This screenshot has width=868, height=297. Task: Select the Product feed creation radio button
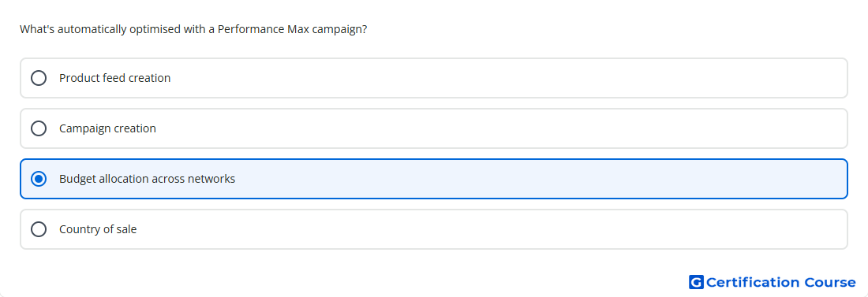click(x=39, y=78)
